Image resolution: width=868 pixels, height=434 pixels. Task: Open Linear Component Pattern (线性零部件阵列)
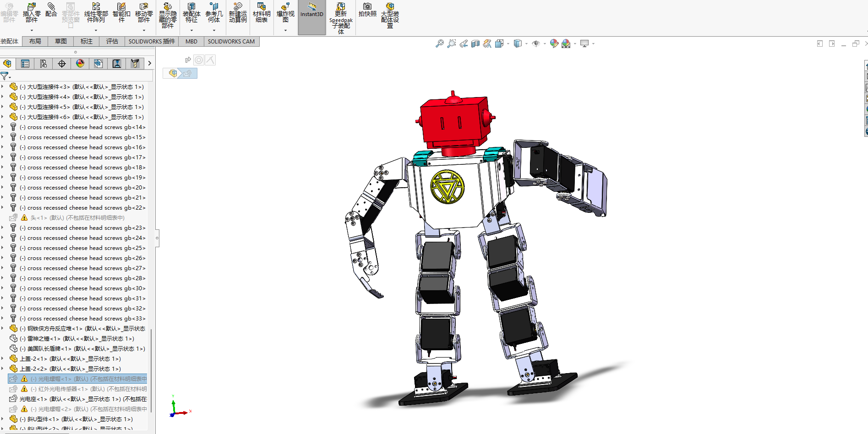click(96, 12)
